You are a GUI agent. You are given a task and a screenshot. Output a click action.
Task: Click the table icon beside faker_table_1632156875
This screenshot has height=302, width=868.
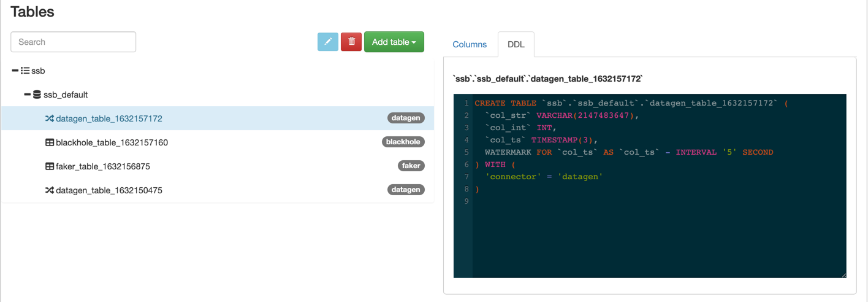pyautogui.click(x=50, y=166)
